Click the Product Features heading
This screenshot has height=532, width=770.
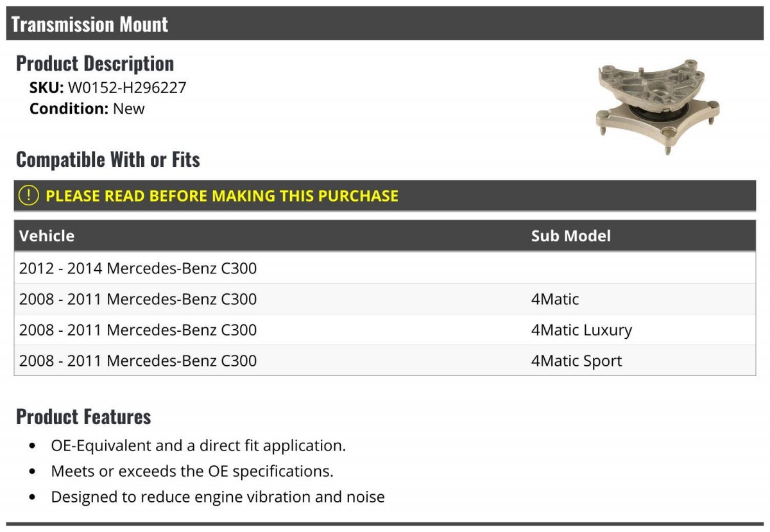point(83,416)
